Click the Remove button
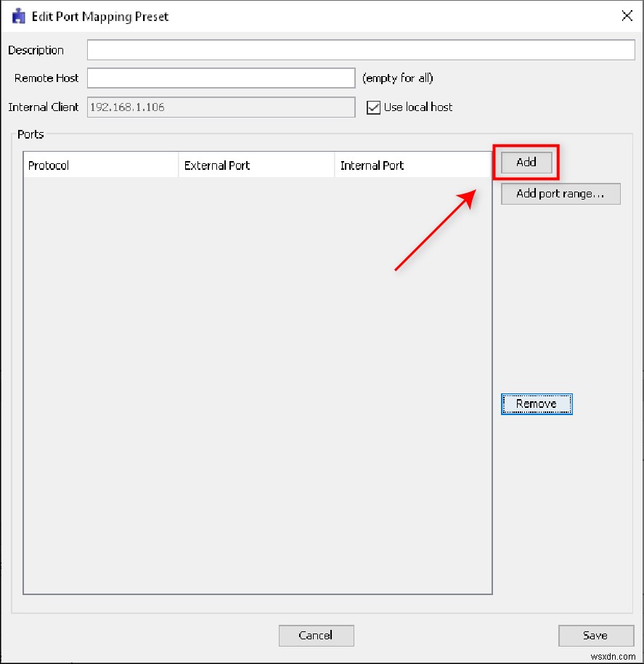The width and height of the screenshot is (644, 664). [537, 404]
